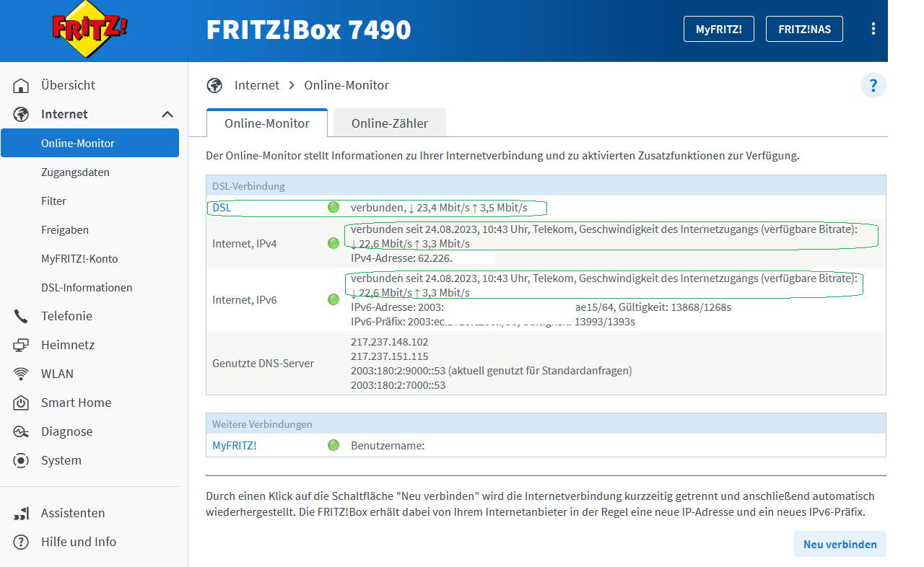
Task: Click the Online-Monitor breadcrumb text
Action: tap(346, 85)
